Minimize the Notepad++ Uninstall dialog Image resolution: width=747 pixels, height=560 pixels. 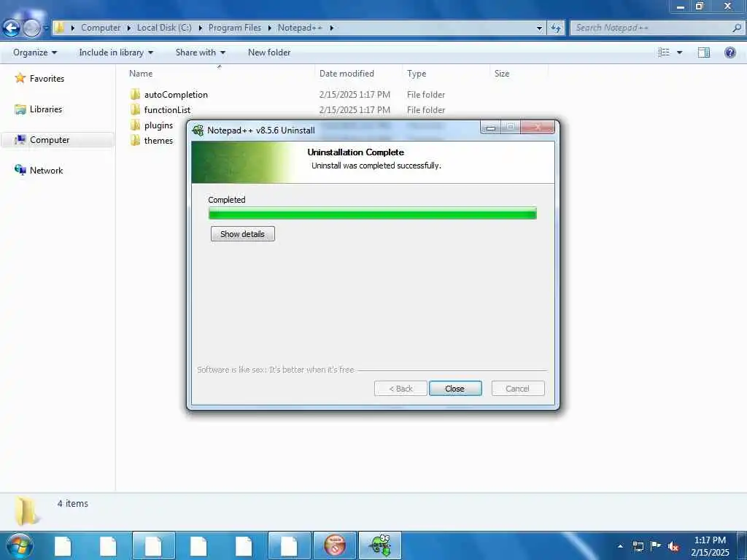point(490,127)
